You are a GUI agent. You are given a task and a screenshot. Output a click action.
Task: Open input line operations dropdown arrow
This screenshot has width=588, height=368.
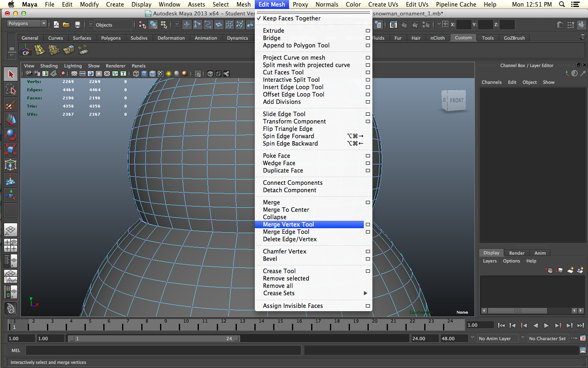(x=439, y=24)
